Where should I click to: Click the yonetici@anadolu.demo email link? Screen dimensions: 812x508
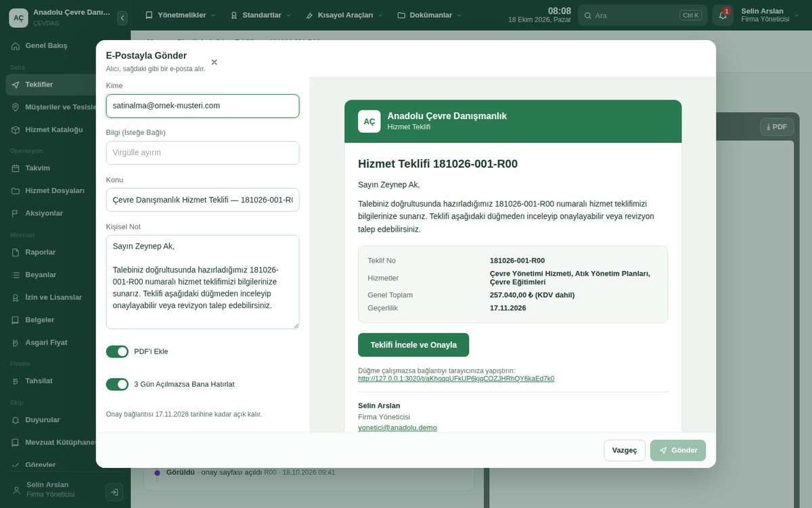(397, 427)
